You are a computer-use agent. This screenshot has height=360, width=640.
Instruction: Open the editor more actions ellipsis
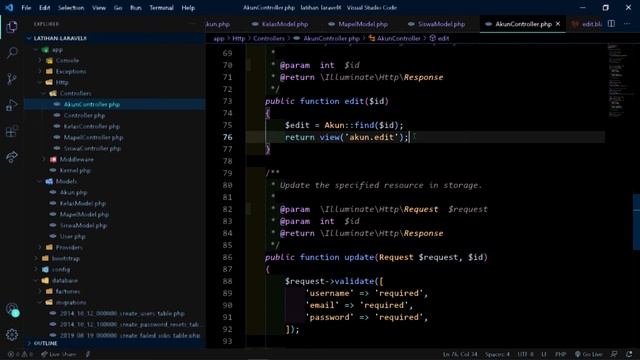coord(627,24)
